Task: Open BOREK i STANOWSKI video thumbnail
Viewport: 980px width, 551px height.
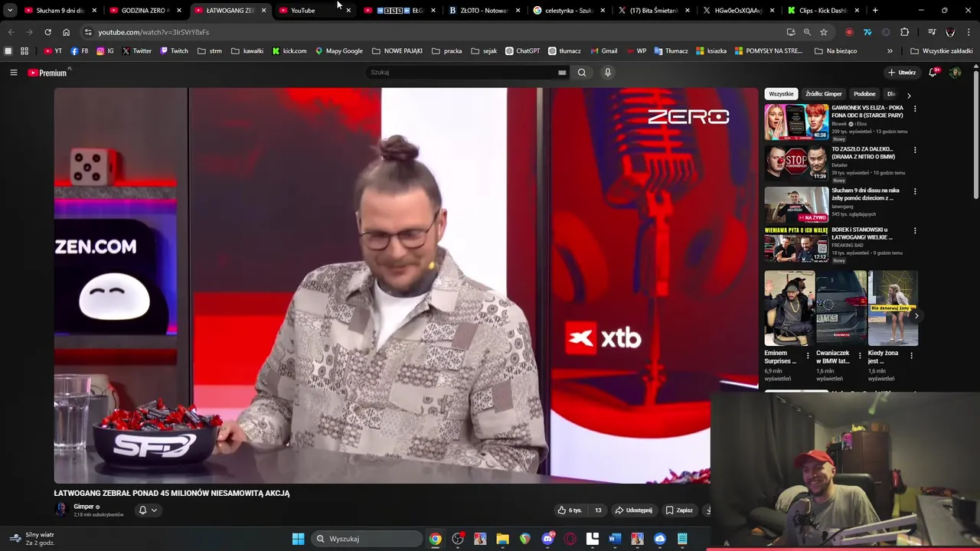Action: (x=796, y=245)
